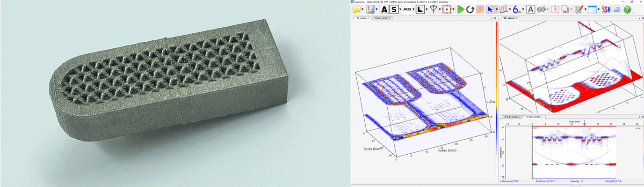
Task: Select the A-scan 'A' toolbar icon
Action: pyautogui.click(x=384, y=9)
